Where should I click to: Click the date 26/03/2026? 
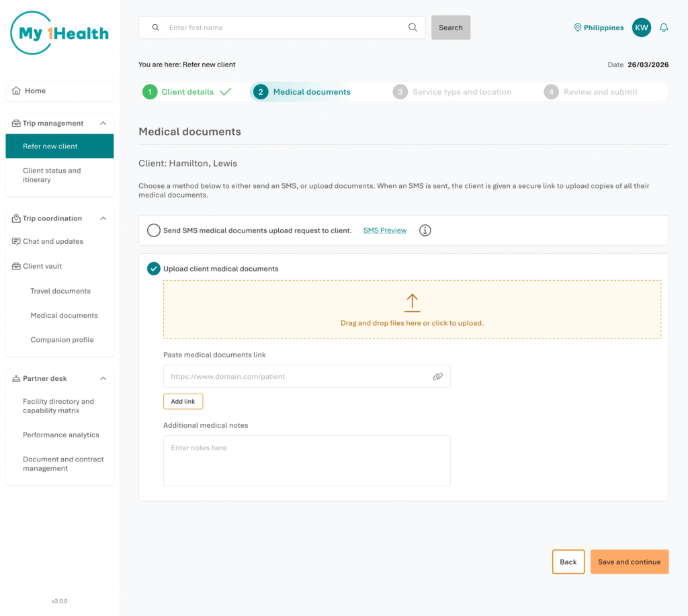click(x=648, y=64)
